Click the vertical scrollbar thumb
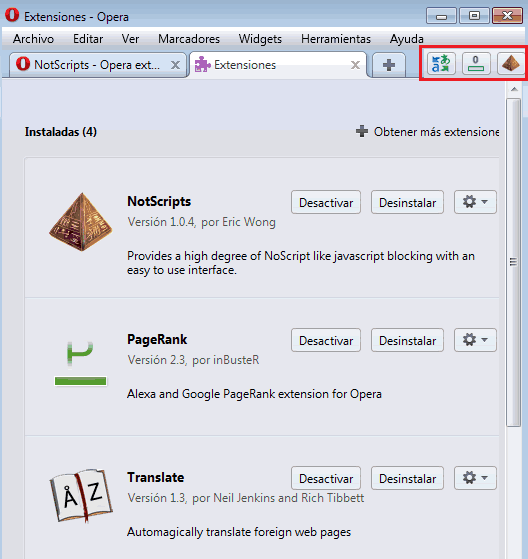The height and width of the screenshot is (559, 528). coord(513,262)
